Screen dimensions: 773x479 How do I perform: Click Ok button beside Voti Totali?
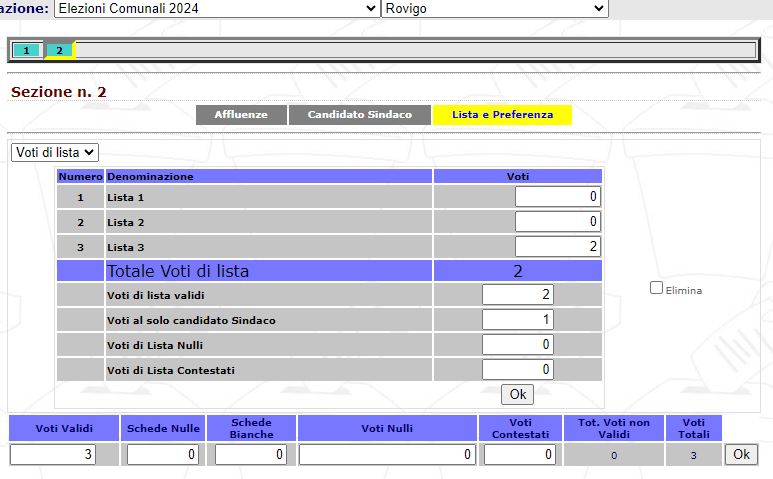click(x=741, y=454)
